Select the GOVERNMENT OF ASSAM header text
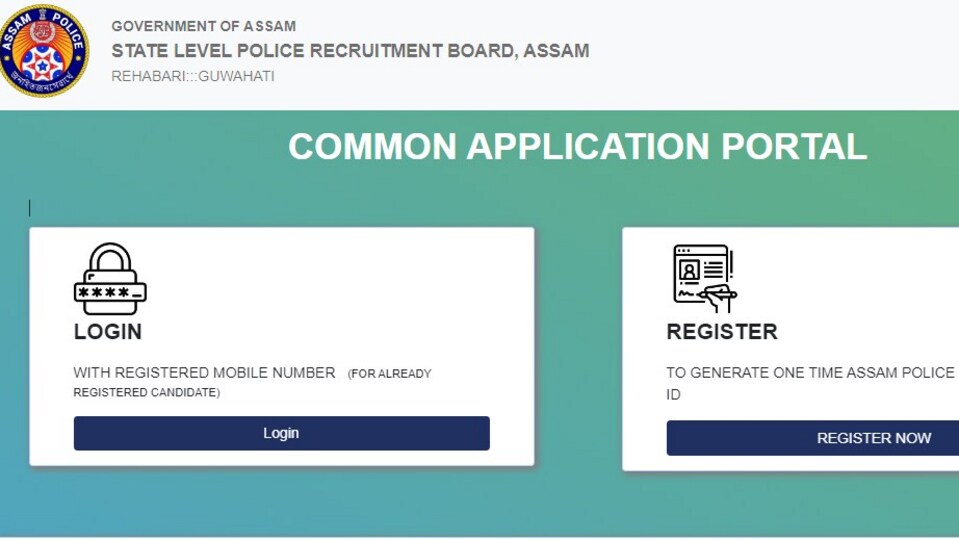Viewport: 959px width, 540px height. tap(204, 26)
